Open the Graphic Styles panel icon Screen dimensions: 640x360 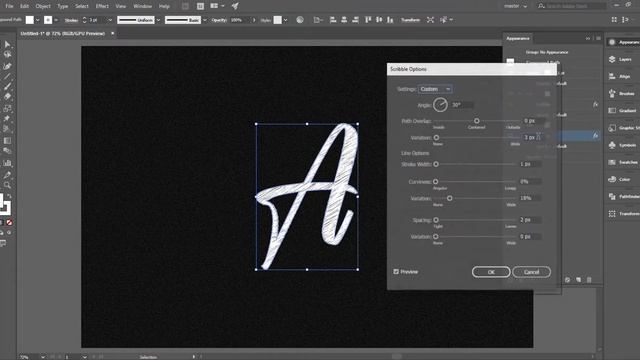pos(612,128)
